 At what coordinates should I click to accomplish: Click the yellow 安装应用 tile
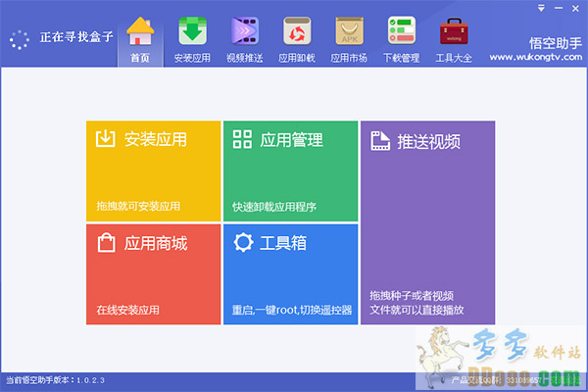(x=154, y=171)
